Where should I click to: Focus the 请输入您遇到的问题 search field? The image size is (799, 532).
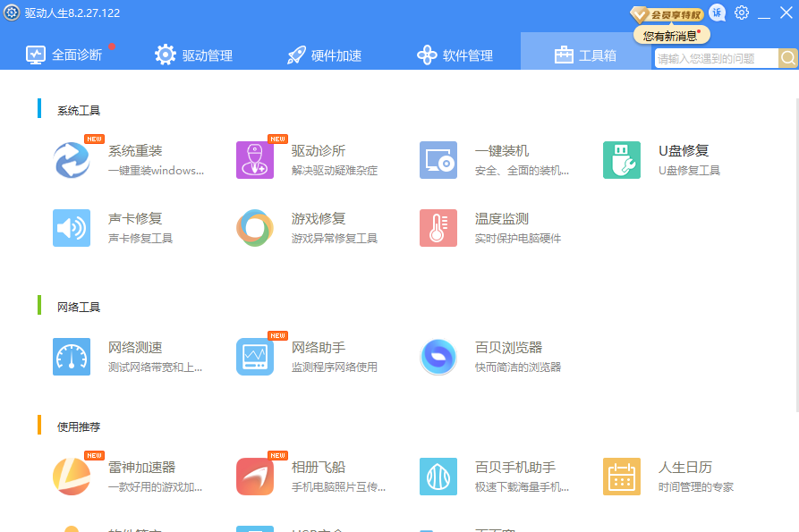717,58
